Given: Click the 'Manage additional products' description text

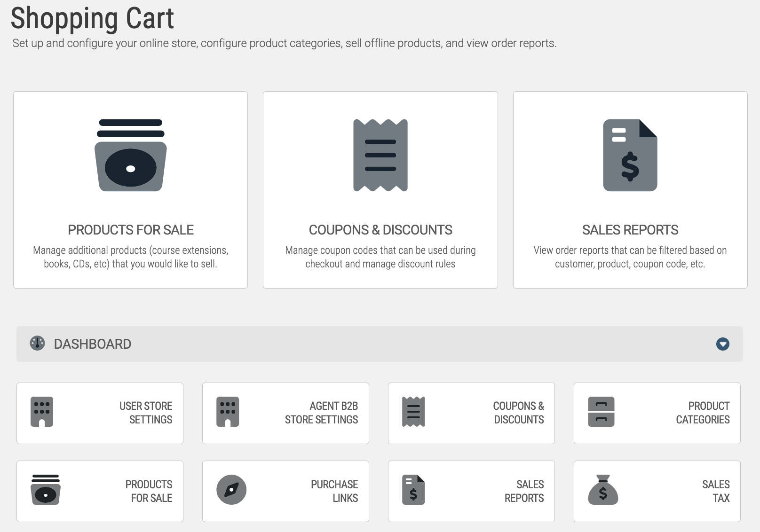Looking at the screenshot, I should 131,257.
